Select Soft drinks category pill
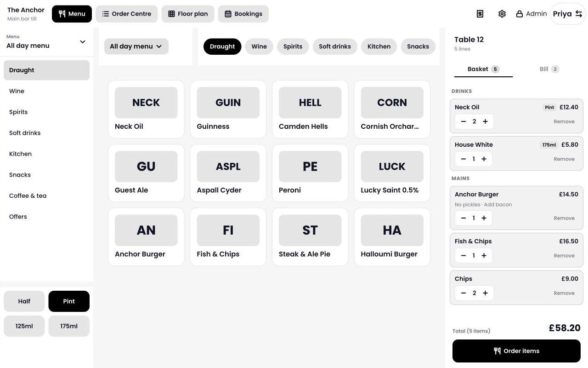 coord(335,46)
